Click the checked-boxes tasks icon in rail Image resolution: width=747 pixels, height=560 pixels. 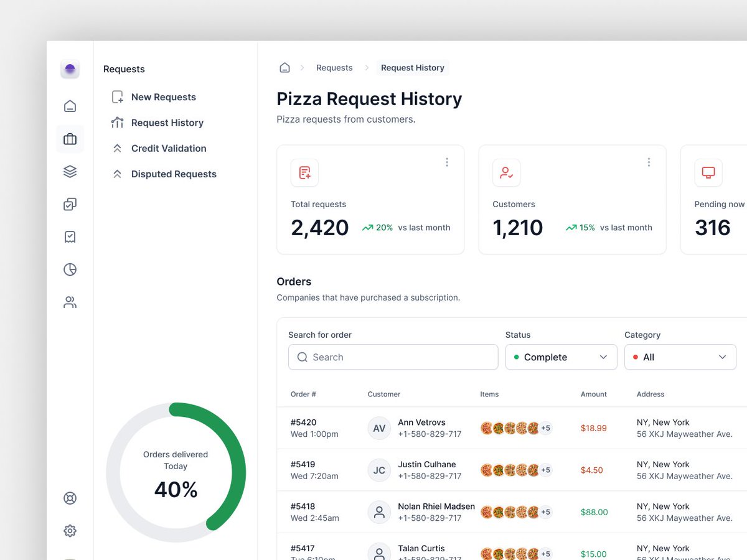click(x=70, y=204)
